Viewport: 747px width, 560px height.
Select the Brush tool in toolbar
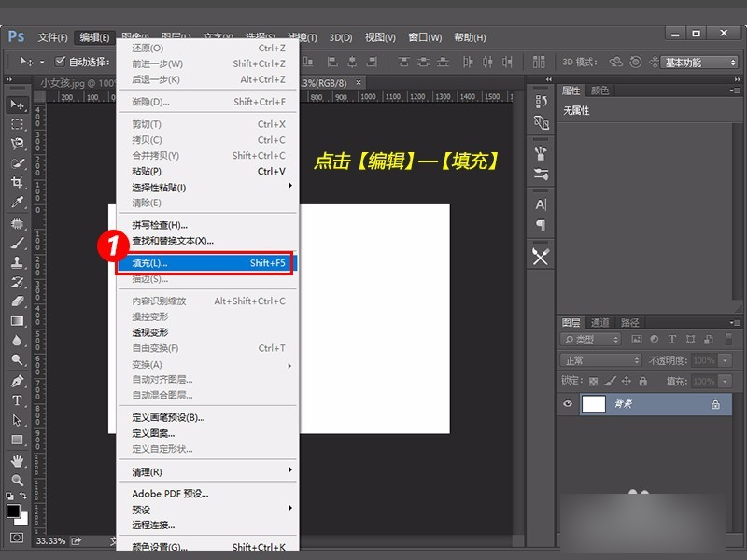point(17,244)
